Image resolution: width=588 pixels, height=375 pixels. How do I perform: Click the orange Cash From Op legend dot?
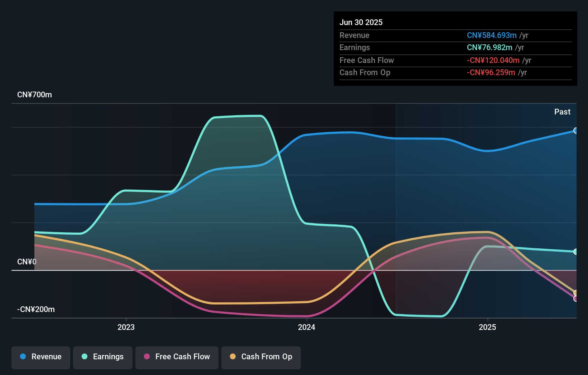(233, 356)
